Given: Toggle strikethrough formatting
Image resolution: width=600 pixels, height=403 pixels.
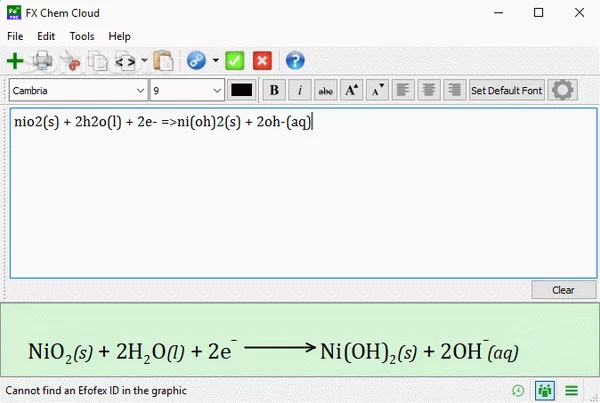Looking at the screenshot, I should click(326, 90).
